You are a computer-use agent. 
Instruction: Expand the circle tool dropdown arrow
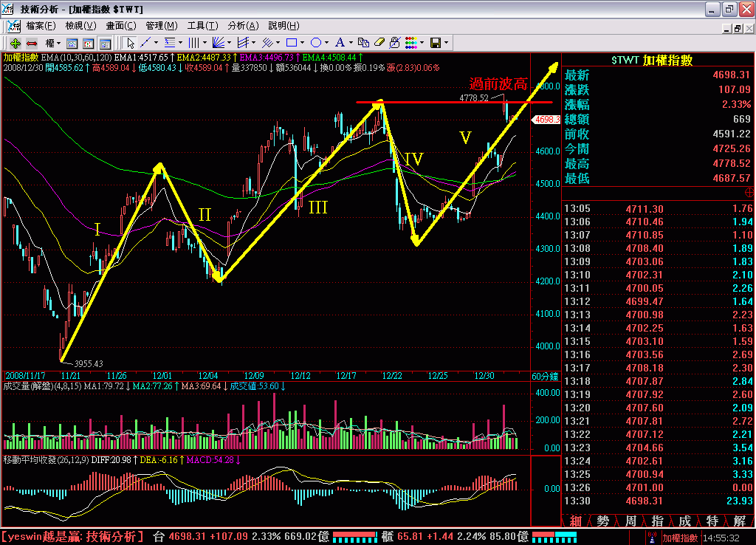click(x=326, y=43)
